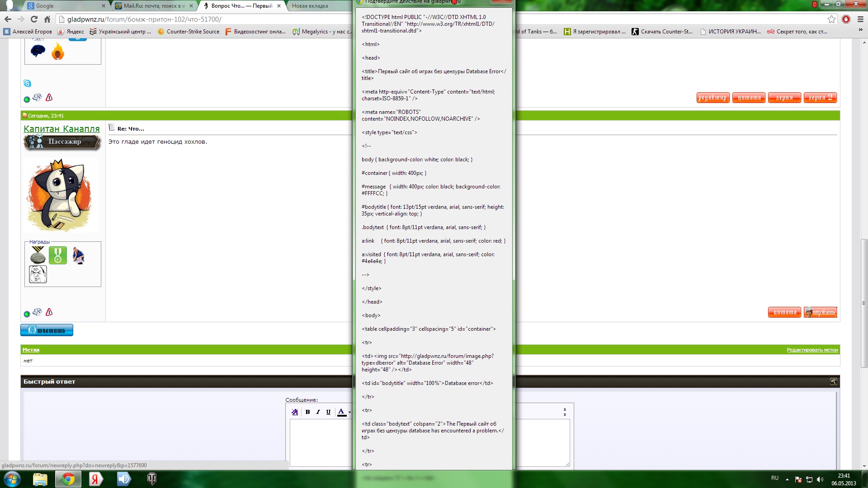
Task: Click the Ответить reply button
Action: pyautogui.click(x=47, y=330)
